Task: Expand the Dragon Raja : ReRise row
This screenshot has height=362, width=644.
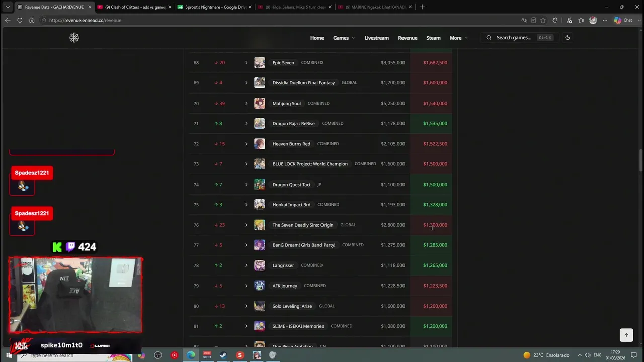Action: tap(246, 123)
